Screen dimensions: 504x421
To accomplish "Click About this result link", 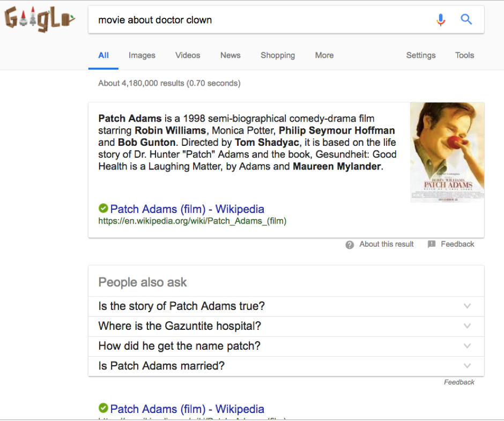I will click(387, 244).
